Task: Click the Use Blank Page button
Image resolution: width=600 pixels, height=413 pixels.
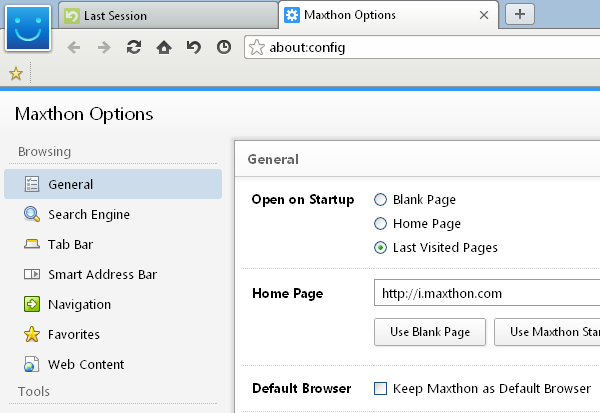Action: tap(430, 332)
